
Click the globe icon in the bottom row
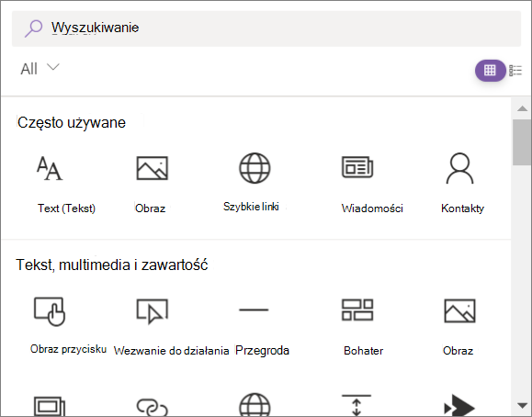(x=255, y=405)
